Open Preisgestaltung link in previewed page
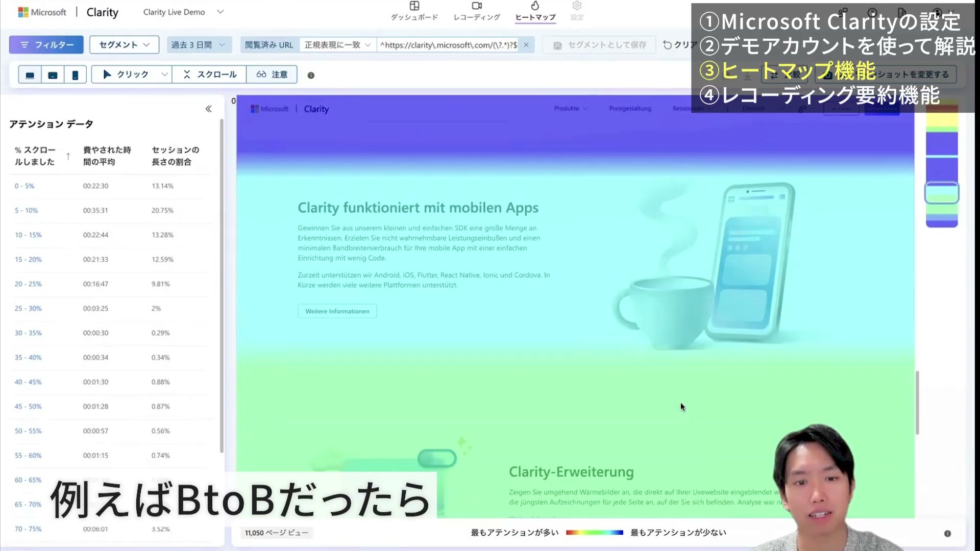Viewport: 980px width, 551px height. [630, 109]
